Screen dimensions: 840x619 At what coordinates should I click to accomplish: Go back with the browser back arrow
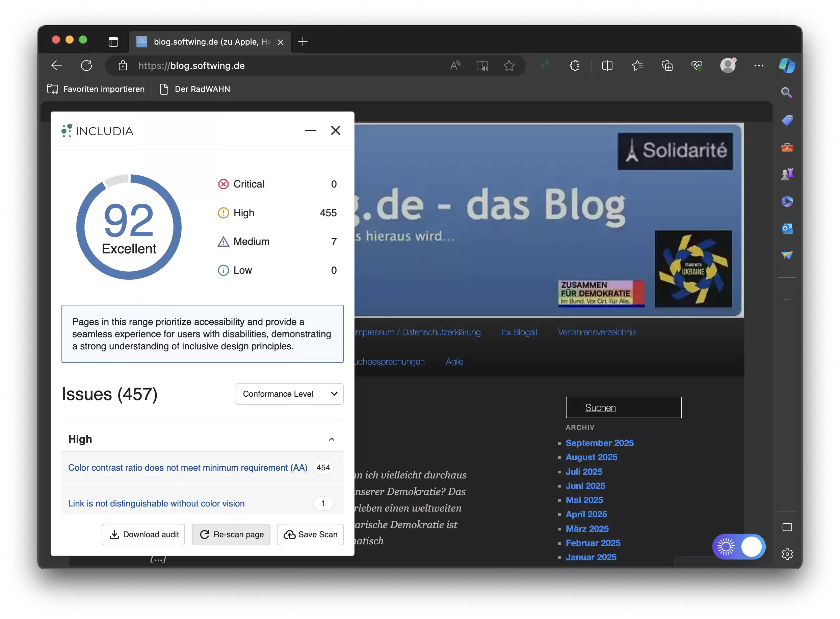click(56, 66)
